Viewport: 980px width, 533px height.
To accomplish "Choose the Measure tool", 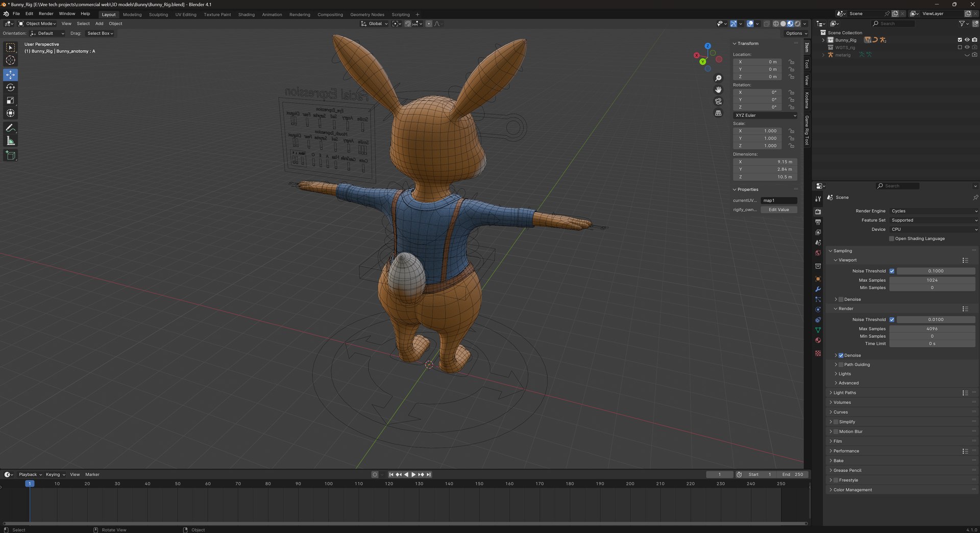I will 10,141.
